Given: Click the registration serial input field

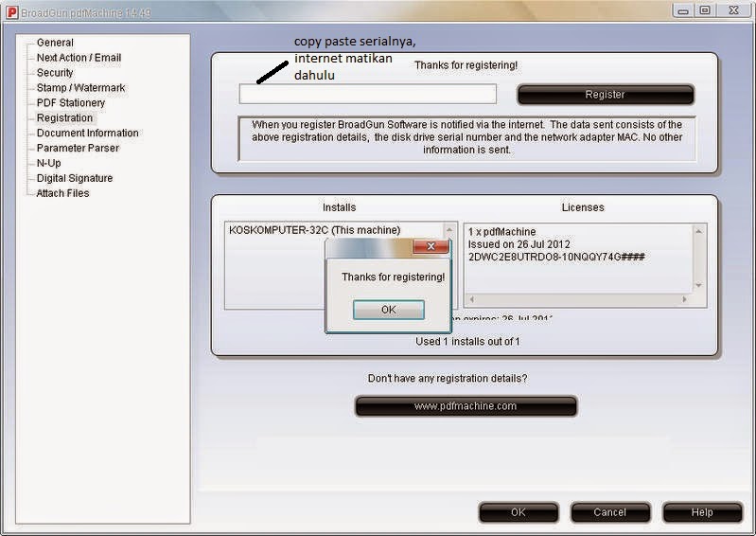Looking at the screenshot, I should click(x=367, y=94).
